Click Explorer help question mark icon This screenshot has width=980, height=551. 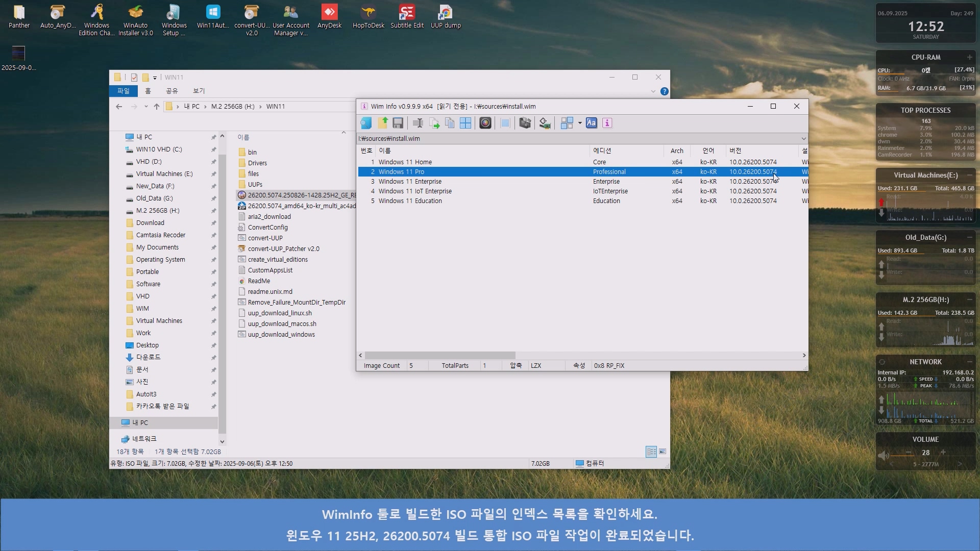click(x=664, y=91)
